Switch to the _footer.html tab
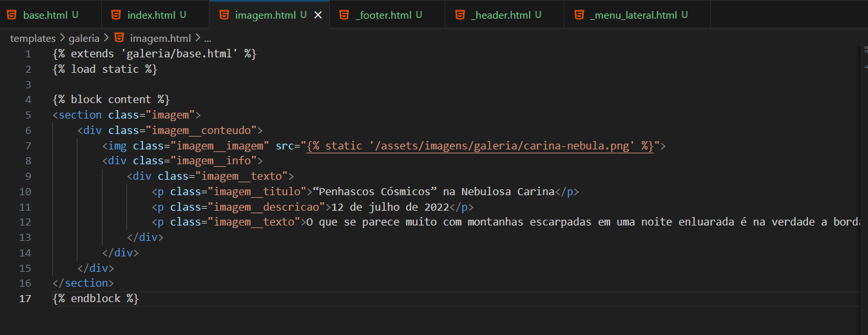 388,15
